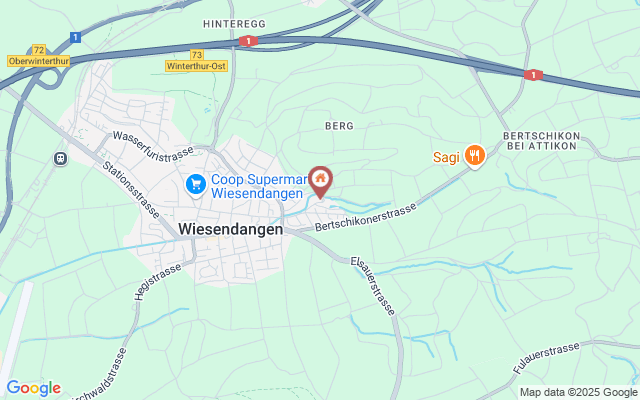Click the Wiesendangen town name label
This screenshot has width=640, height=400.
231,229
